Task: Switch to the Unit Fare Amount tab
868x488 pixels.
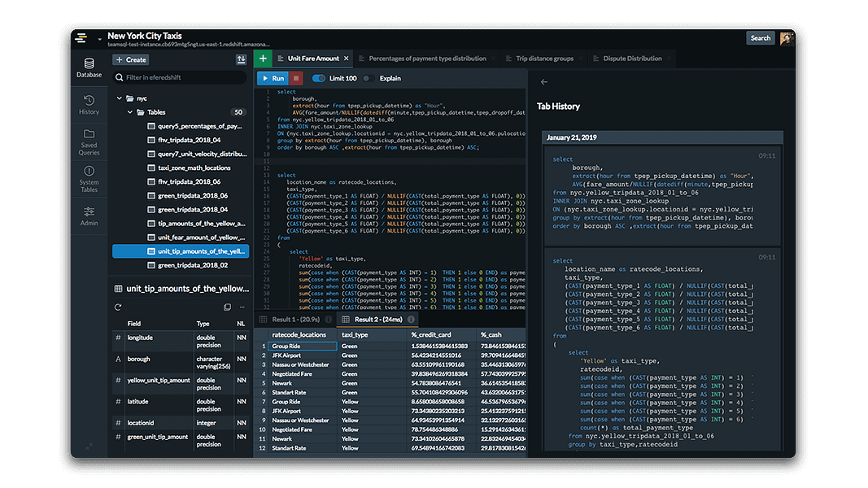Action: click(x=312, y=58)
